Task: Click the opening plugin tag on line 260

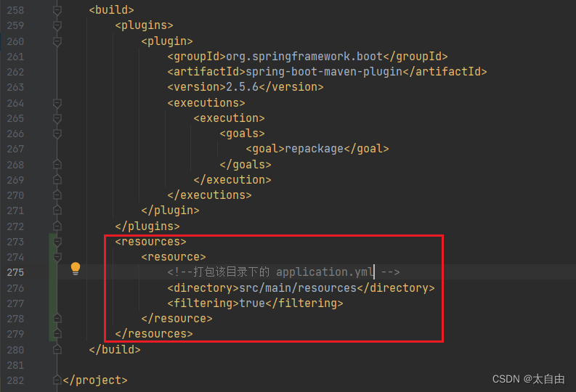Action: [167, 41]
